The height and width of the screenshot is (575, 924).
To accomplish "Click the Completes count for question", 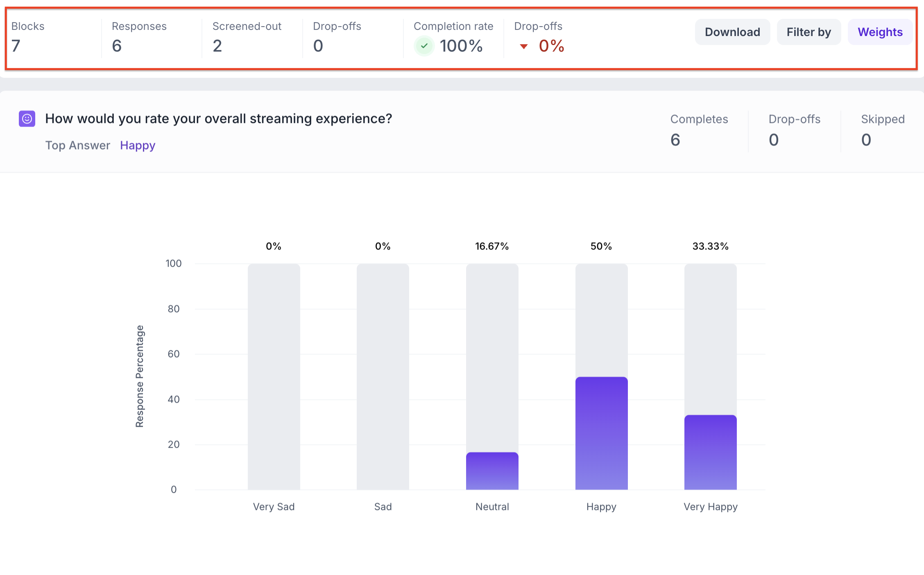I will point(675,140).
